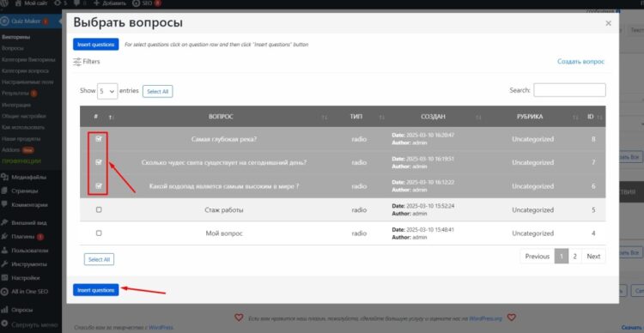Go to the Next page
The width and height of the screenshot is (644, 333).
(x=593, y=257)
